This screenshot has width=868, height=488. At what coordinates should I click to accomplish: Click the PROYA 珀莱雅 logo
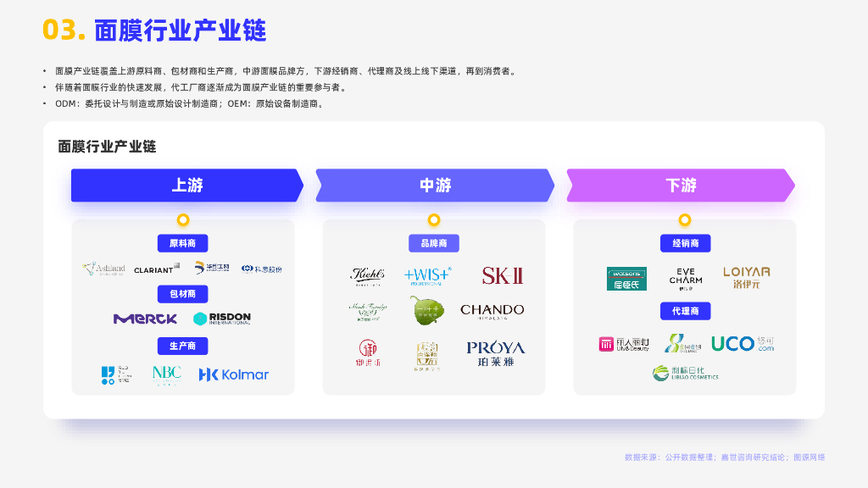(x=495, y=353)
